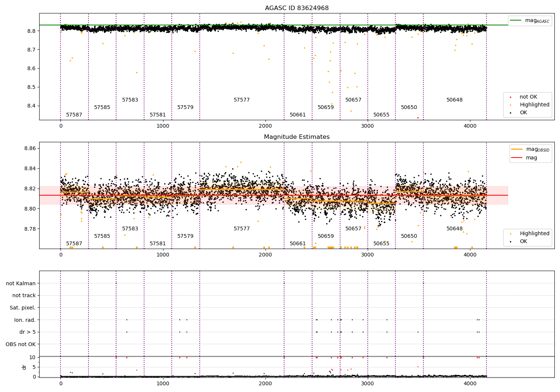Click obsid label 50650 in top plot
The width and height of the screenshot is (560, 392).
click(409, 108)
